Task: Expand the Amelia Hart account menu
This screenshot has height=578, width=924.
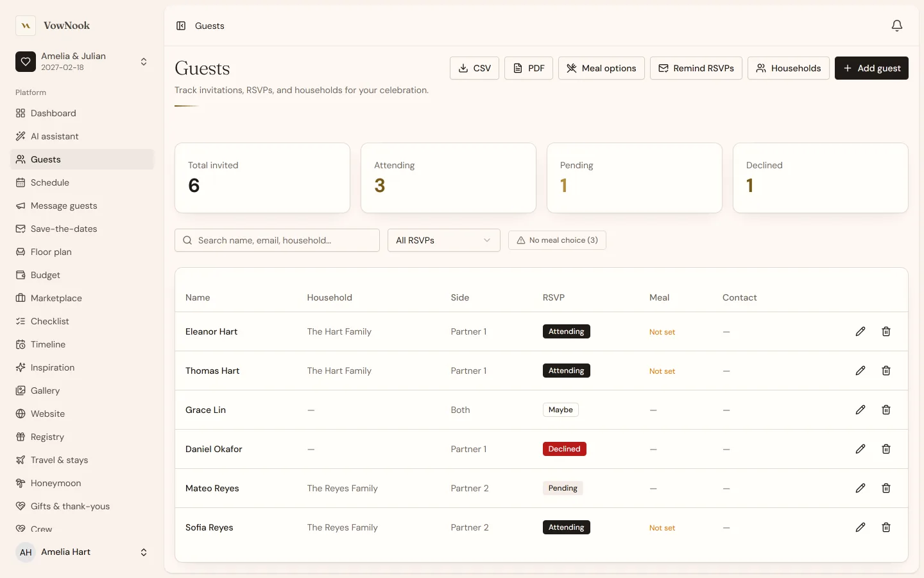Action: (x=82, y=552)
